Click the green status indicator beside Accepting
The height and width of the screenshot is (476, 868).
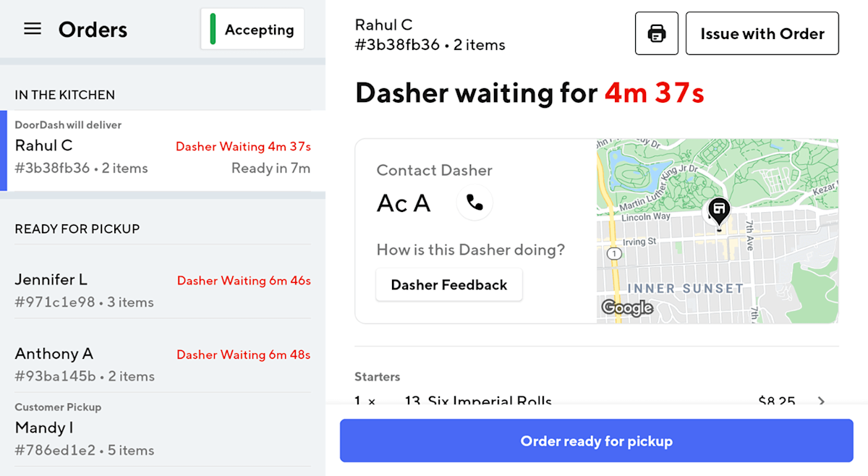pos(212,29)
